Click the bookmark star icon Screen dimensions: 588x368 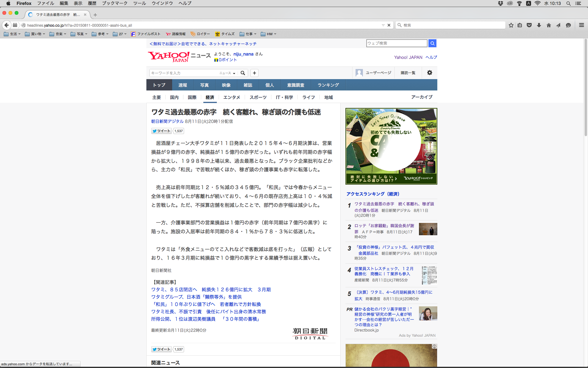click(511, 25)
